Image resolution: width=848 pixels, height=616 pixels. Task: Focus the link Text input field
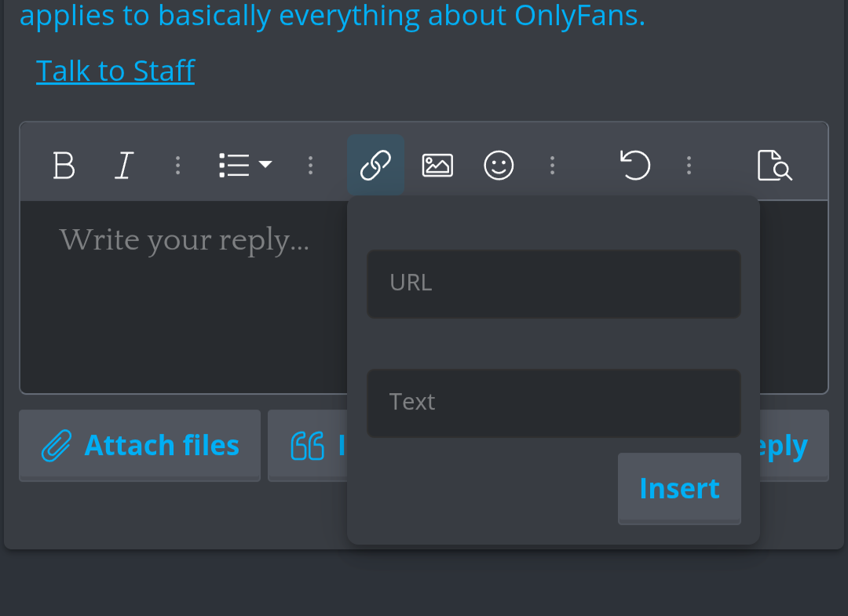coord(554,403)
